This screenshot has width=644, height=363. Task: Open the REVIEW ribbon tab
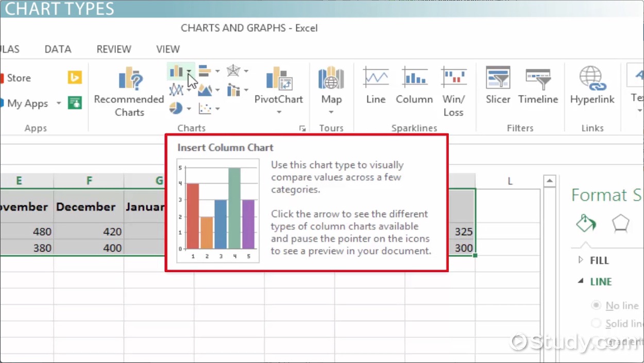[x=114, y=49]
